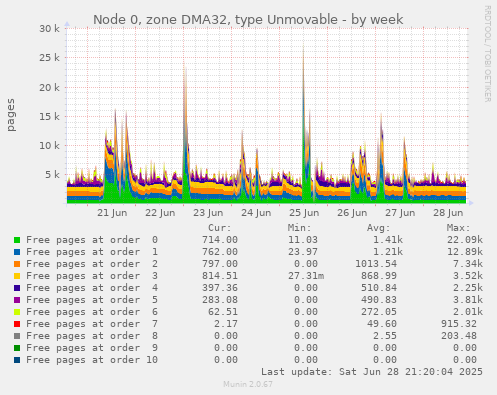497x395 pixels.
Task: Select the 'Free pages at order 3' label
Action: point(92,276)
